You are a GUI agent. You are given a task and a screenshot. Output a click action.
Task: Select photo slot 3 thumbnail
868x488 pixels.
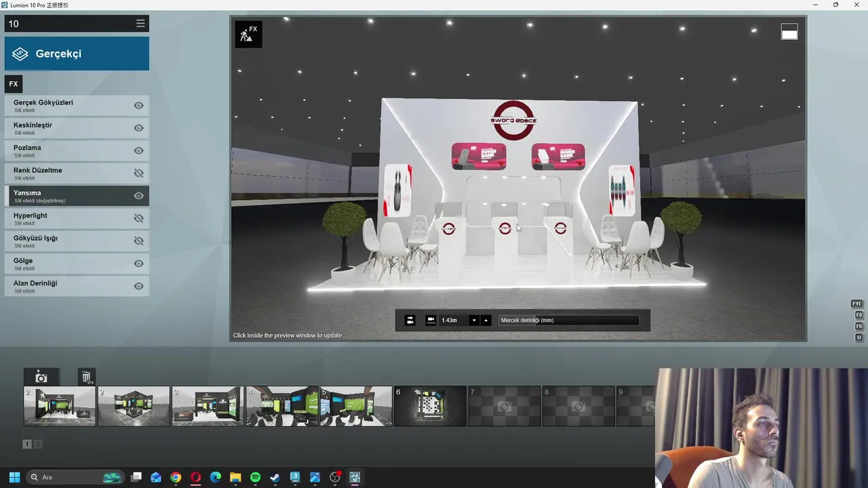[208, 406]
